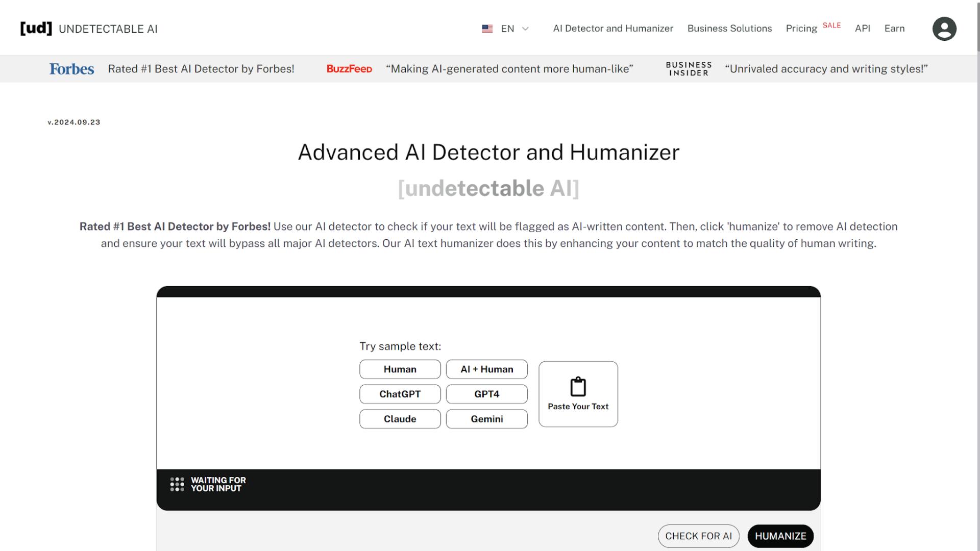Viewport: 980px width, 551px height.
Task: Click the clipboard Paste Your Text icon
Action: (578, 387)
